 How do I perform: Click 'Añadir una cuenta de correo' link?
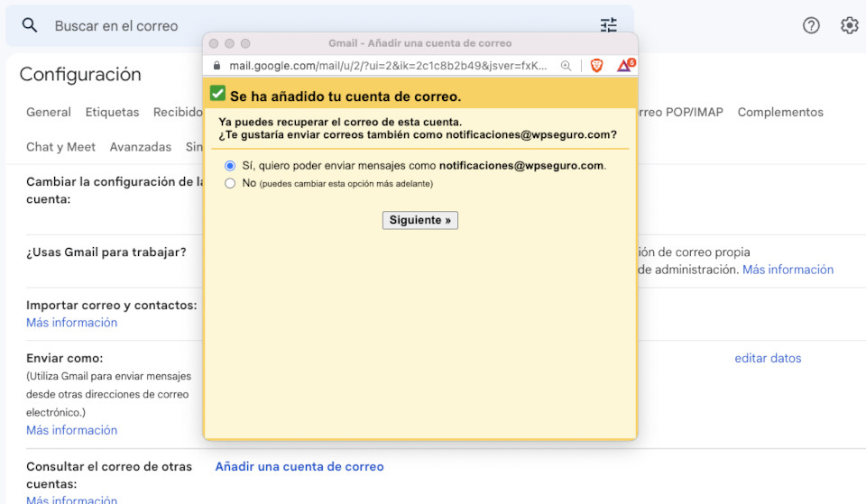pyautogui.click(x=299, y=466)
